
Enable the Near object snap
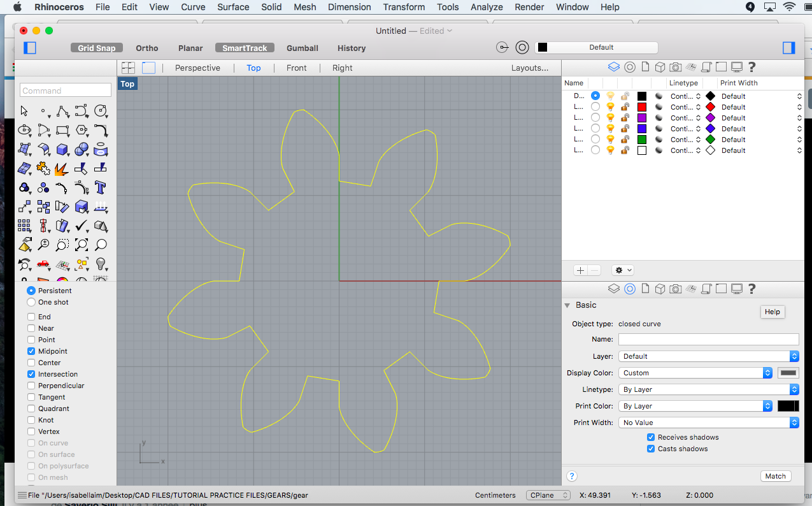31,328
